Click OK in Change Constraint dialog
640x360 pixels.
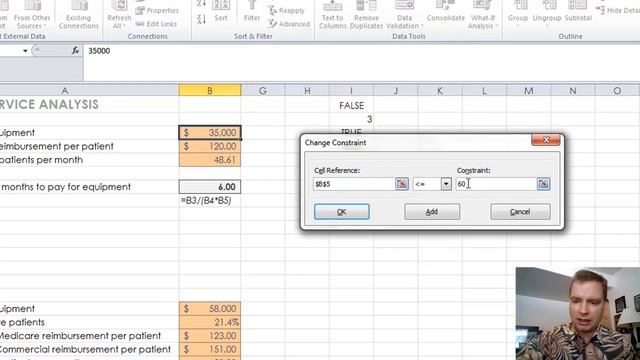(342, 211)
